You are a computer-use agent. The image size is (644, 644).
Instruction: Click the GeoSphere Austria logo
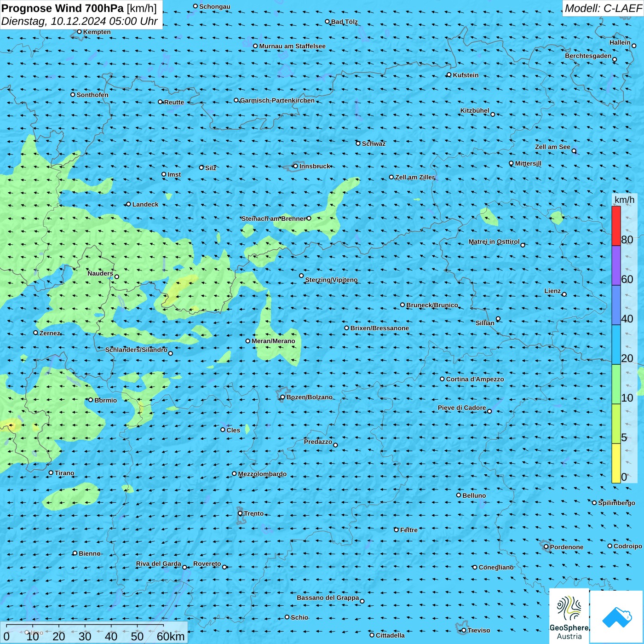tap(569, 616)
